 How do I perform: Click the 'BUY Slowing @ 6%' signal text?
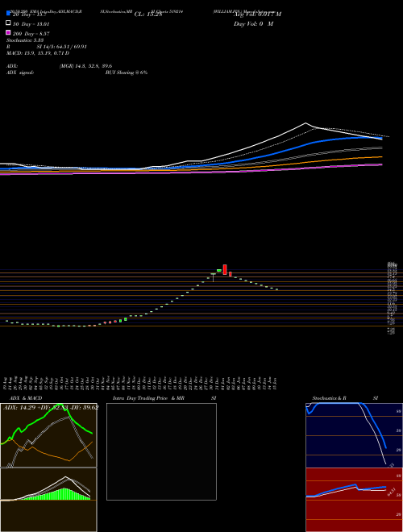tap(127, 73)
